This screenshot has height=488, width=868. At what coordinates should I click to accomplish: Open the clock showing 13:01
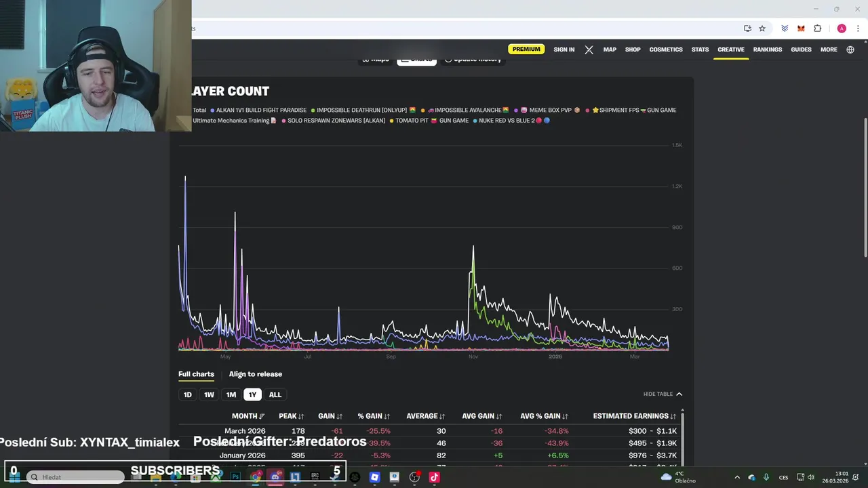[835, 477]
